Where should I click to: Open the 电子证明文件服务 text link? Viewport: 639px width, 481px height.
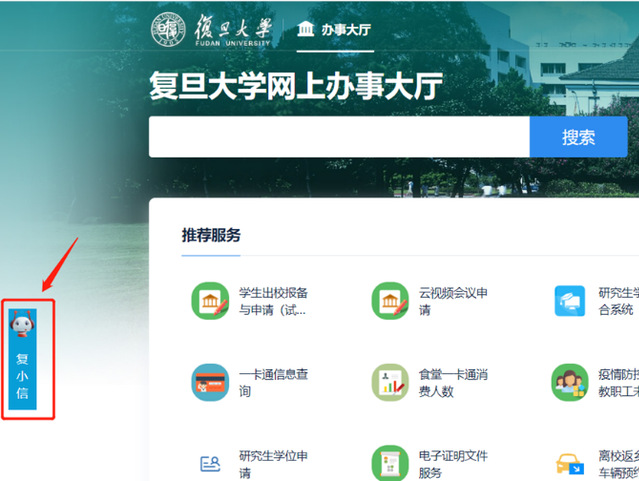[x=453, y=463]
